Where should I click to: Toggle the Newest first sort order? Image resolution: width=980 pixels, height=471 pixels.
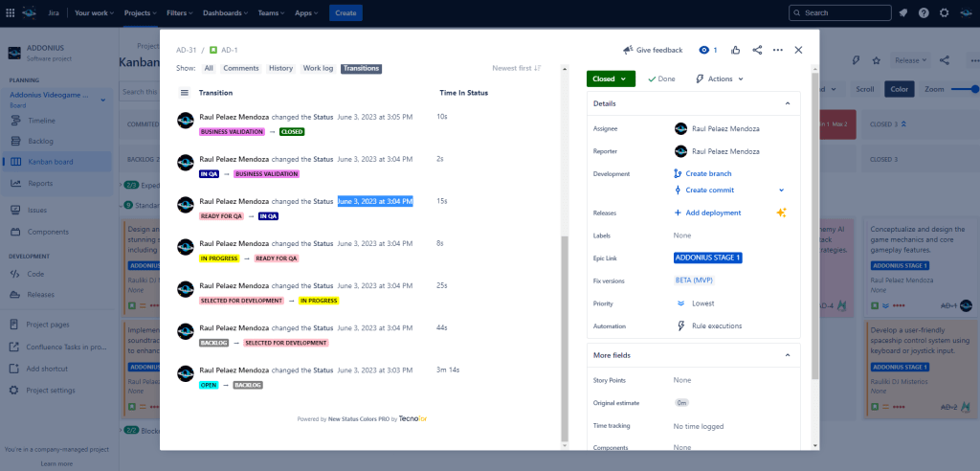517,68
